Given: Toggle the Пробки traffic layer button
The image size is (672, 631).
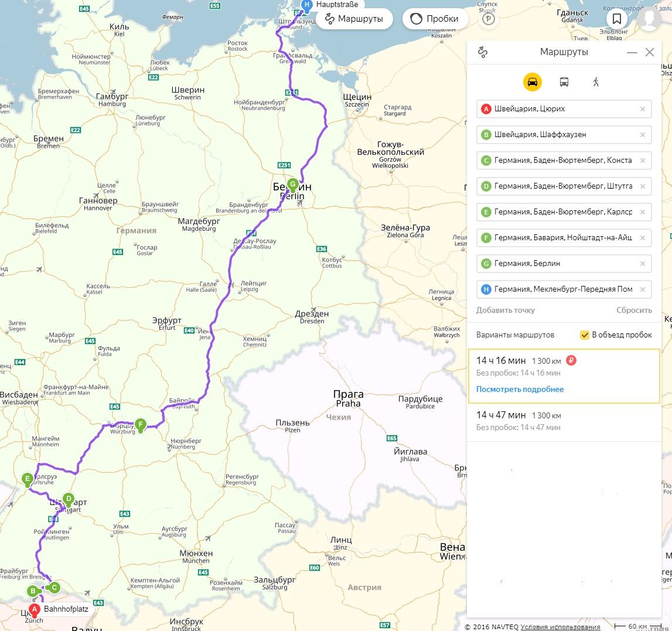Looking at the screenshot, I should (435, 19).
